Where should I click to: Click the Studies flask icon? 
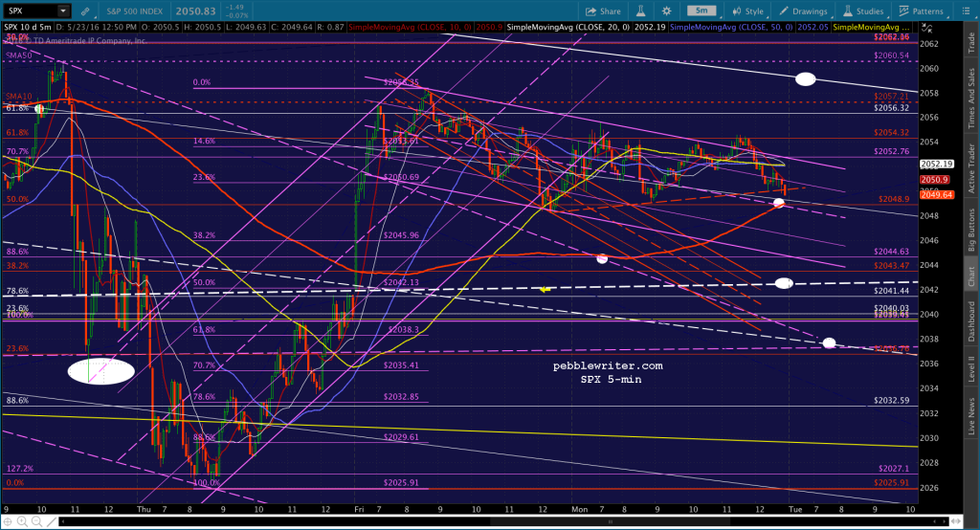[848, 11]
